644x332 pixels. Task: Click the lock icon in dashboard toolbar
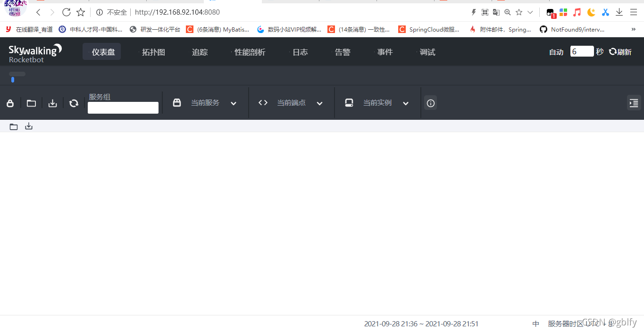click(x=10, y=103)
